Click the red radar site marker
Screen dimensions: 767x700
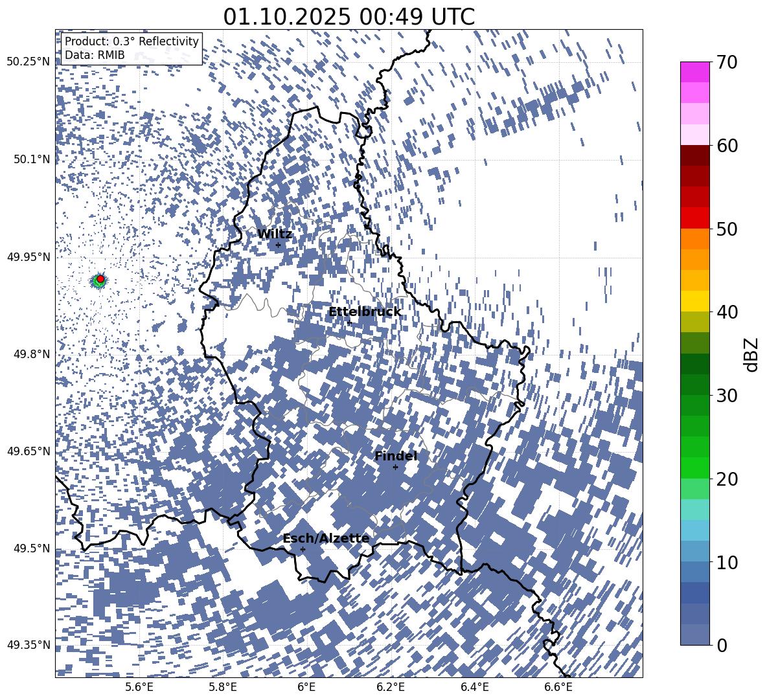[100, 279]
